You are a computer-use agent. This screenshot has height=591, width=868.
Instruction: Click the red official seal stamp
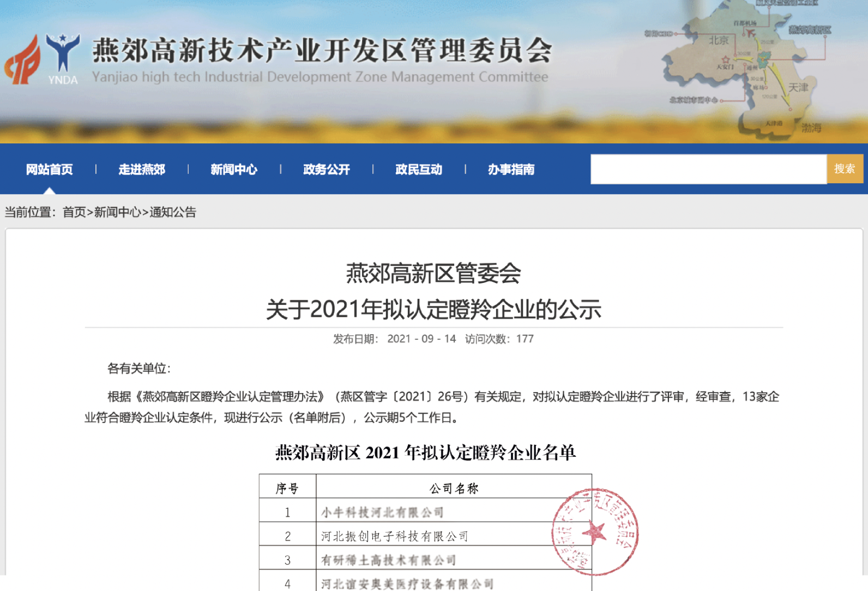595,532
